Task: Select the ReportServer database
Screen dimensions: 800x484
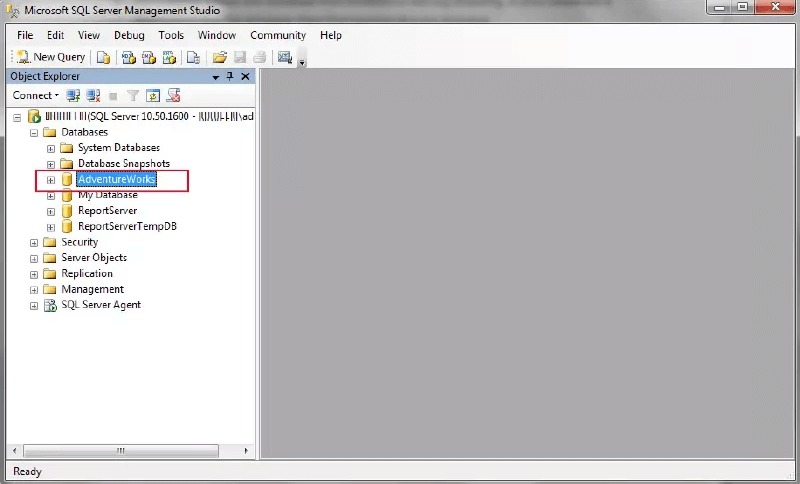Action: (x=108, y=211)
